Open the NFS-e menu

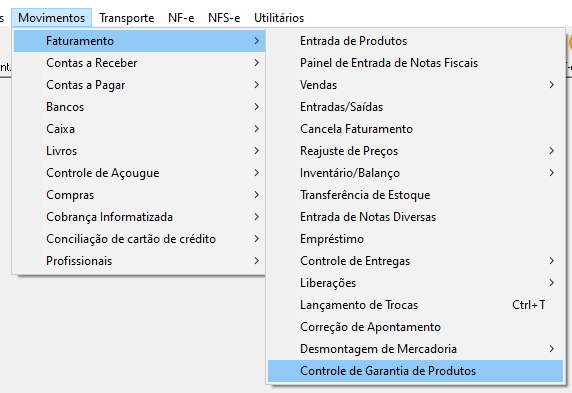[224, 18]
